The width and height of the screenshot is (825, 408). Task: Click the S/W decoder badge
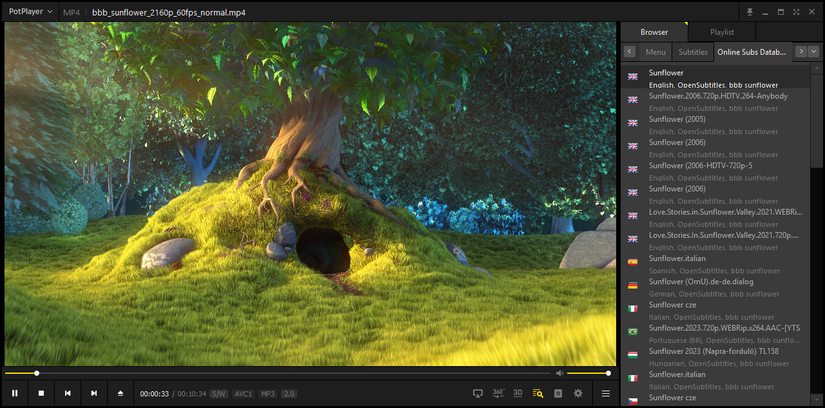(218, 394)
